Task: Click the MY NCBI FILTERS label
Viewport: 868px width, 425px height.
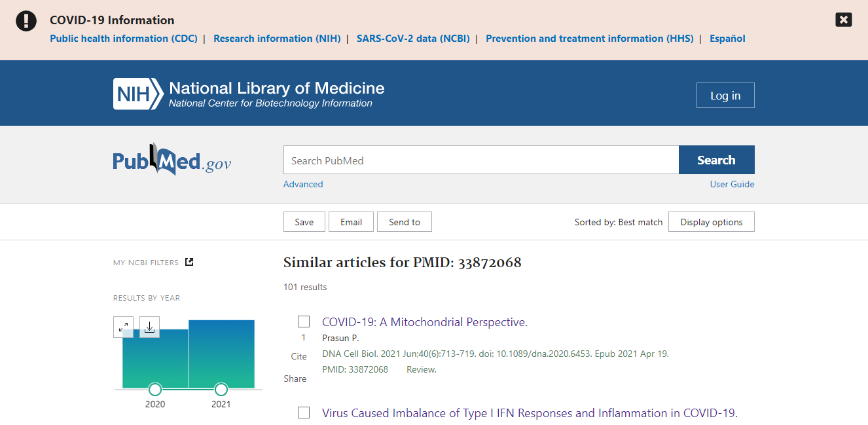Action: 146,263
